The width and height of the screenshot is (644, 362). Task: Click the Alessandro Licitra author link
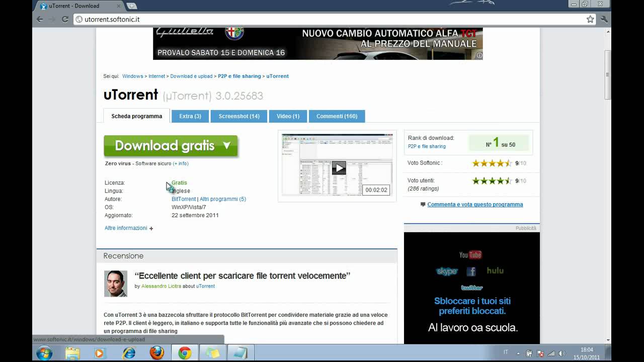point(162,286)
